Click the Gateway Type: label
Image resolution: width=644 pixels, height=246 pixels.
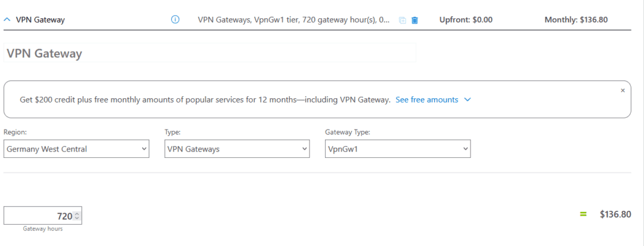[347, 132]
